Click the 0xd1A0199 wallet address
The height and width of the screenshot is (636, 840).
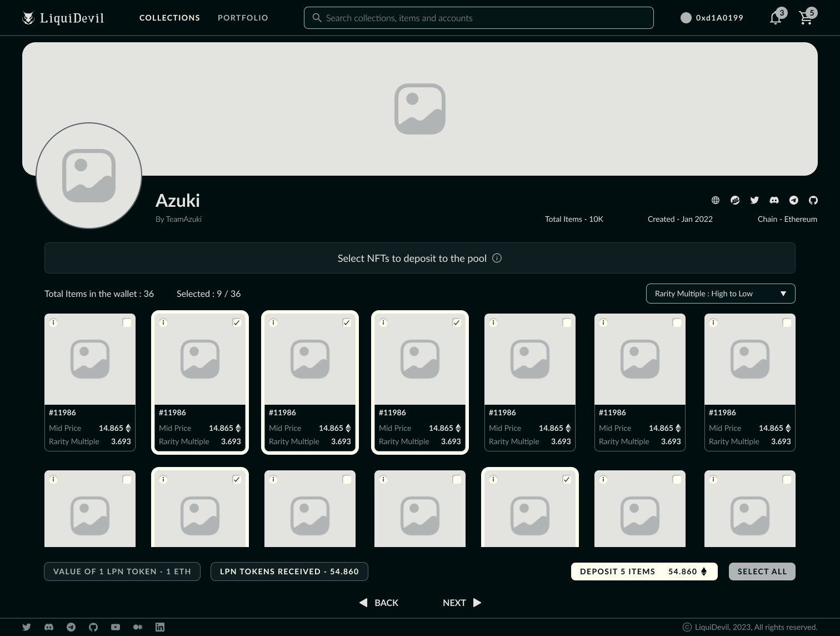pyautogui.click(x=719, y=18)
